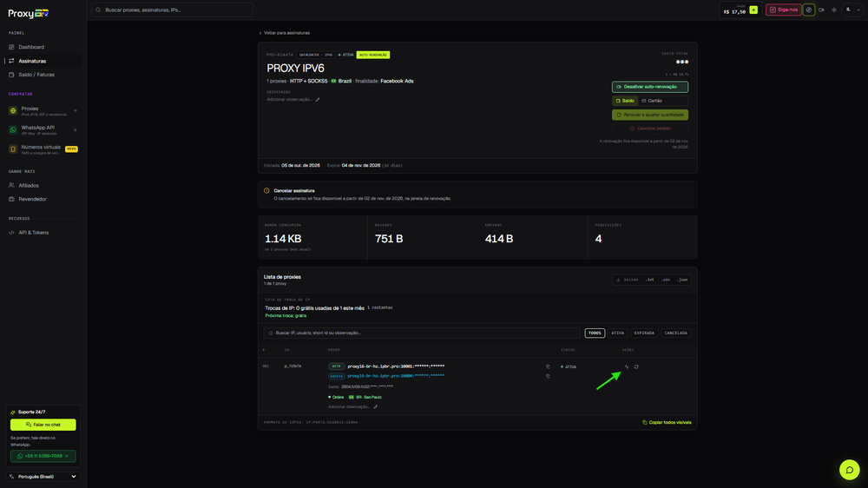The width and height of the screenshot is (868, 488).
Task: Open the user avatar dropdown
Action: (x=853, y=10)
